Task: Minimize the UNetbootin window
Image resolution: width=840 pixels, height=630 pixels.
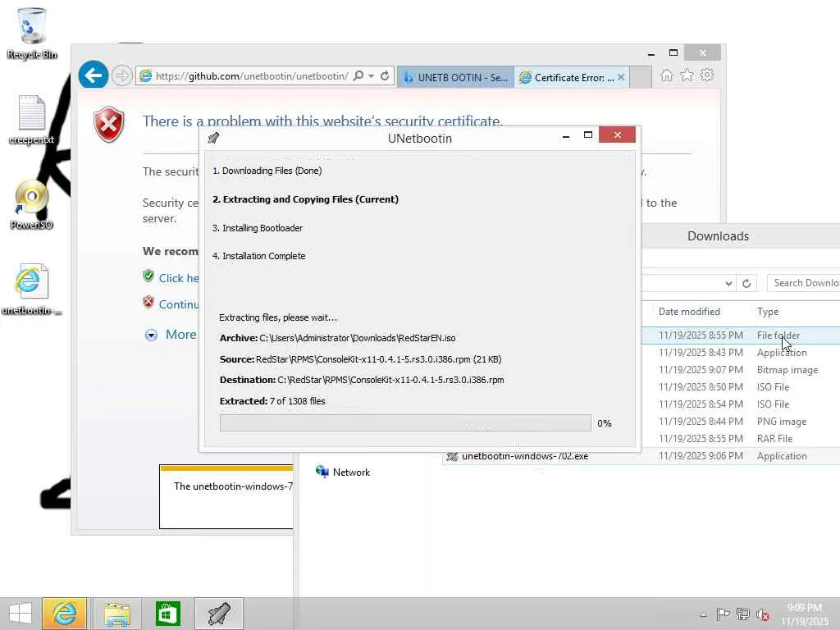Action: [x=566, y=136]
